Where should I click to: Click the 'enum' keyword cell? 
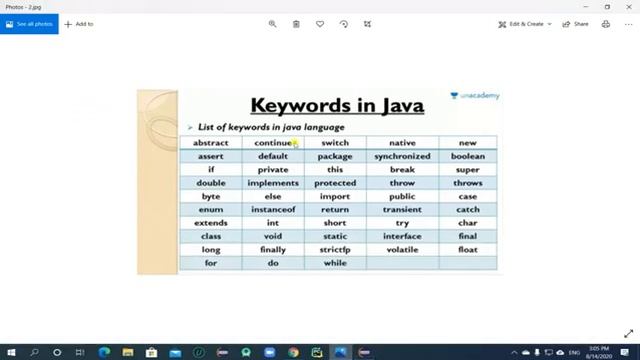pos(211,209)
